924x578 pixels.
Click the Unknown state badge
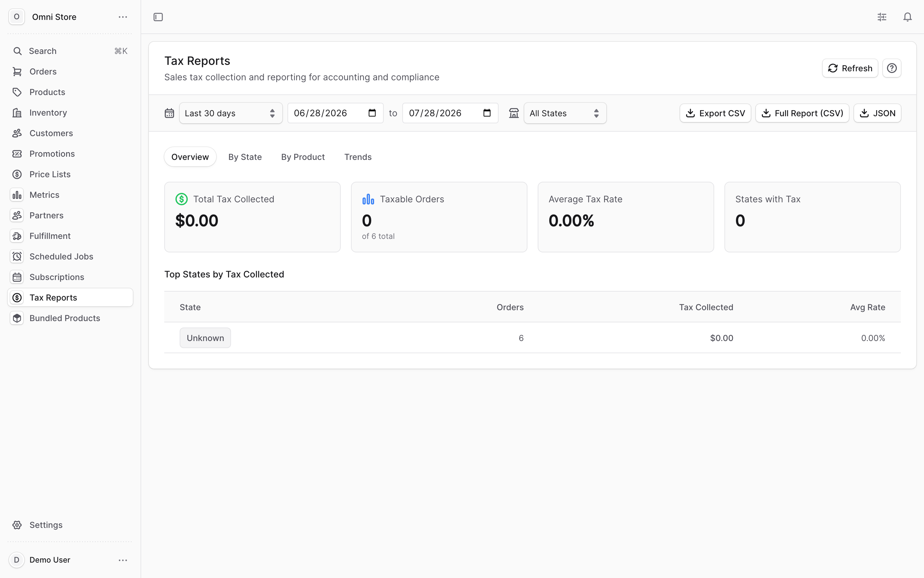205,338
